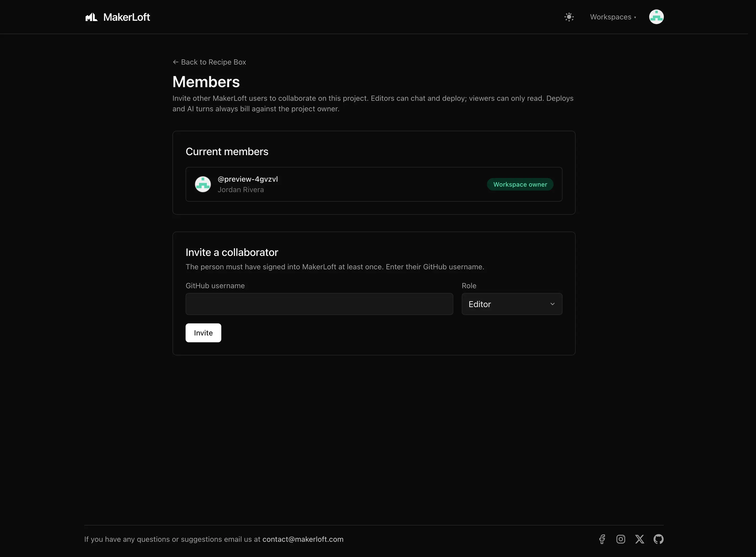Open the X (Twitter) icon in footer
756x557 pixels.
point(640,539)
